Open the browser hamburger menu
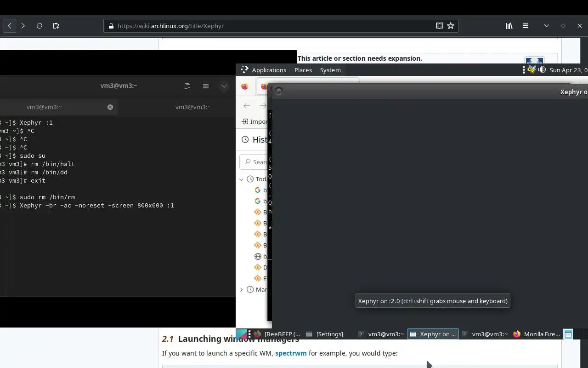The width and height of the screenshot is (588, 368). pyautogui.click(x=526, y=26)
